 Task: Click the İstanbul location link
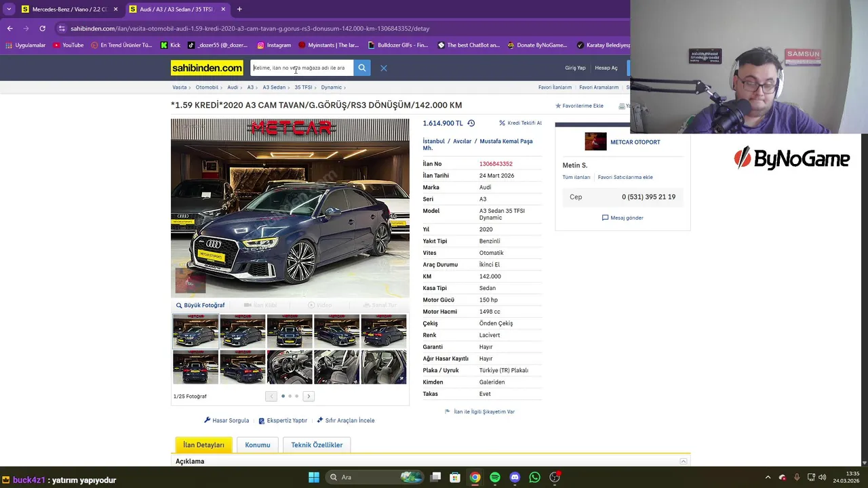pyautogui.click(x=434, y=141)
